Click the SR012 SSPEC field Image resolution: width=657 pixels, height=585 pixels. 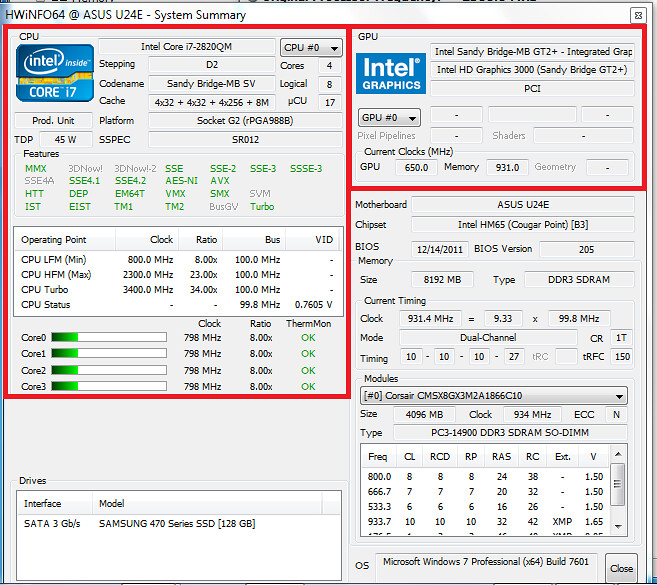tap(245, 140)
